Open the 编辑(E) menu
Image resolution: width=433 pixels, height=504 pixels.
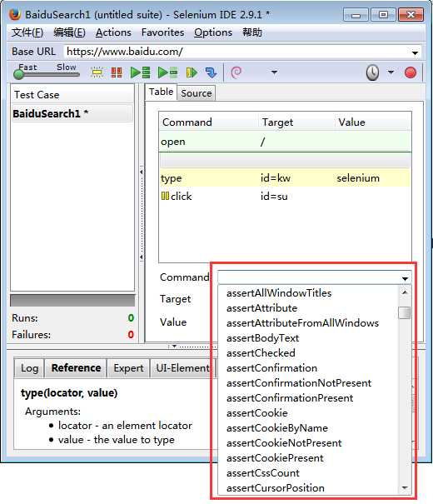(x=69, y=32)
